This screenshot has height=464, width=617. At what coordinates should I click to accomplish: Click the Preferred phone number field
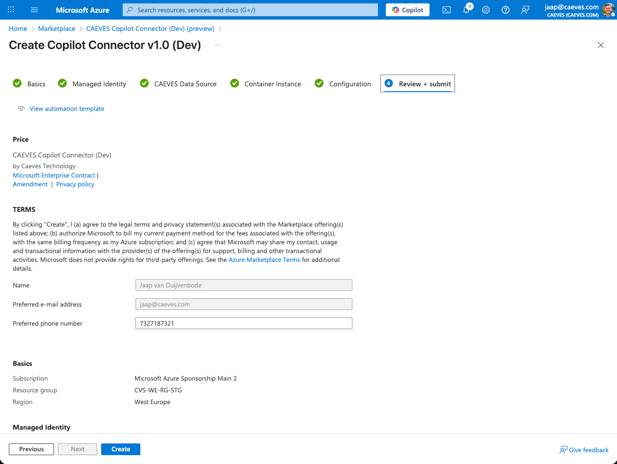pos(243,324)
